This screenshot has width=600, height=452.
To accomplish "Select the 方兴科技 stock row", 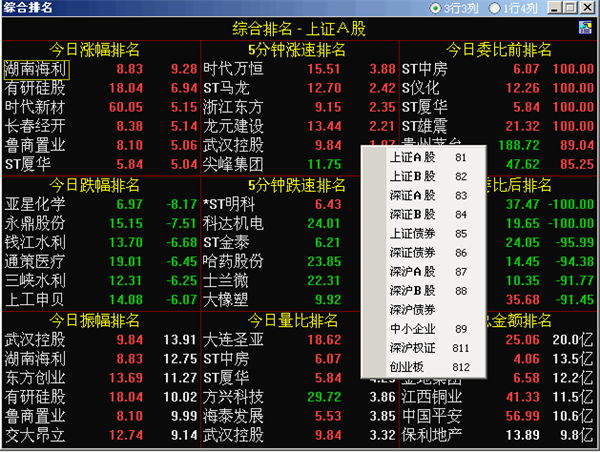I will (300, 397).
